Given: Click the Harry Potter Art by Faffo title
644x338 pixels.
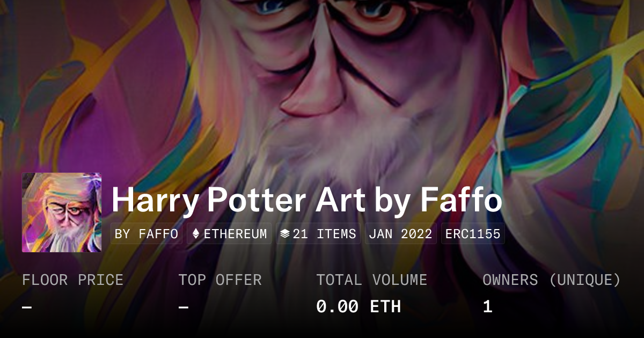Looking at the screenshot, I should tap(306, 200).
